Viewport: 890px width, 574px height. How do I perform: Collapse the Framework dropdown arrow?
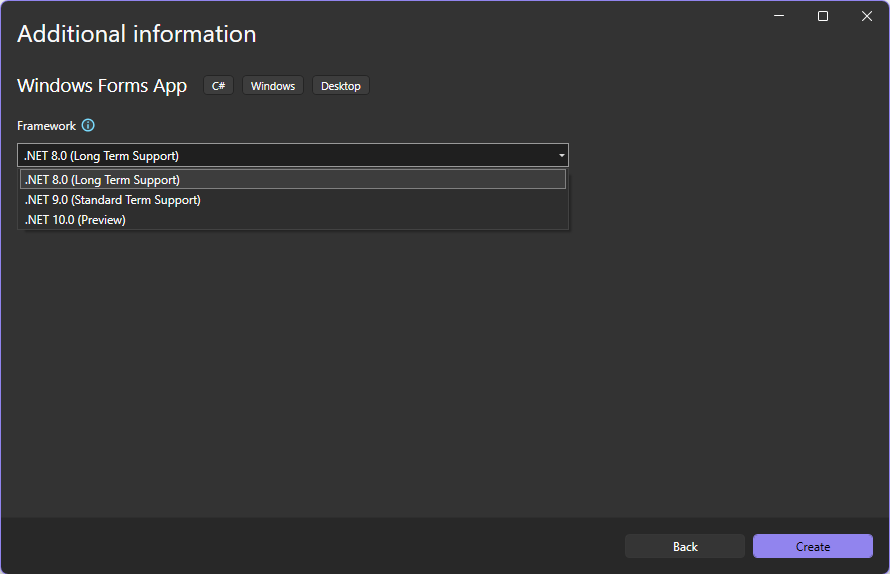click(x=561, y=156)
